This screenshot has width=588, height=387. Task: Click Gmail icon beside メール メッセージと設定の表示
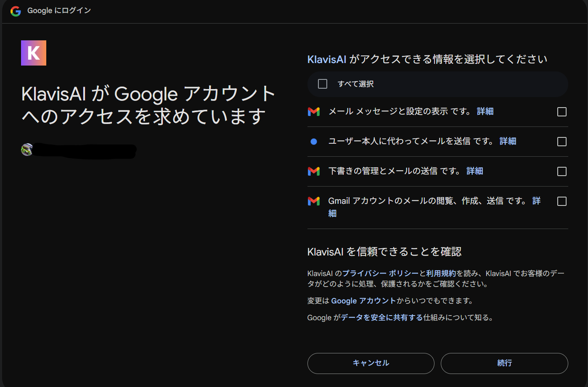[314, 111]
